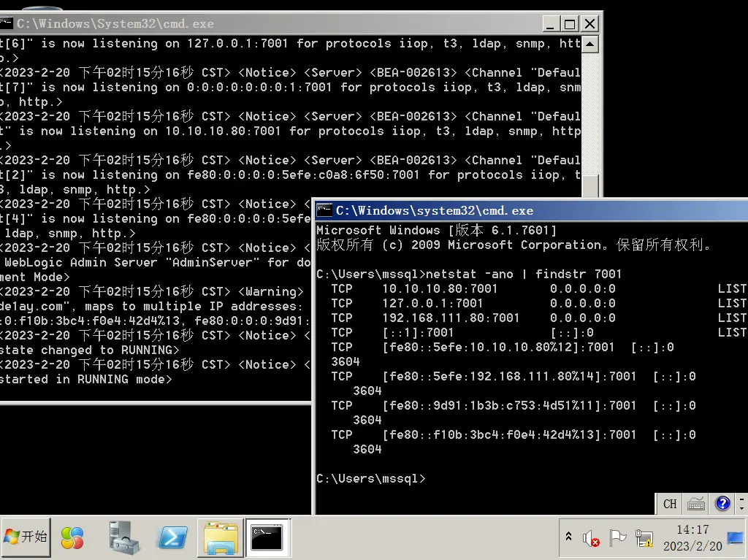
Task: Open the CH input language selector
Action: (670, 503)
